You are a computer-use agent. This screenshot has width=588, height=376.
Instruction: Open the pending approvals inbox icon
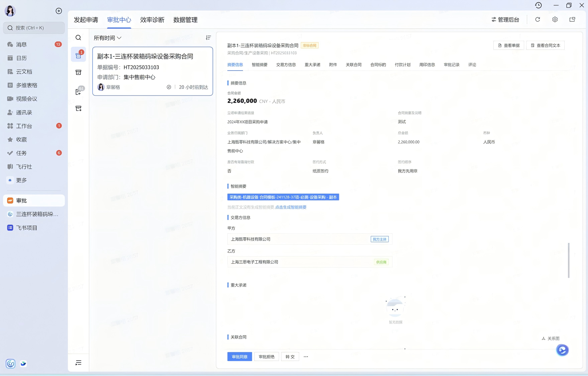tap(79, 55)
